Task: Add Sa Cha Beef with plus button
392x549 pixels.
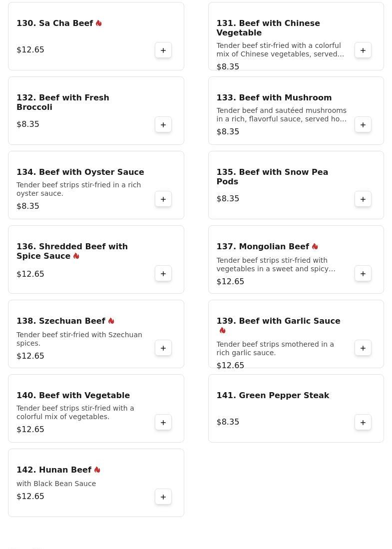Action: pos(163,50)
